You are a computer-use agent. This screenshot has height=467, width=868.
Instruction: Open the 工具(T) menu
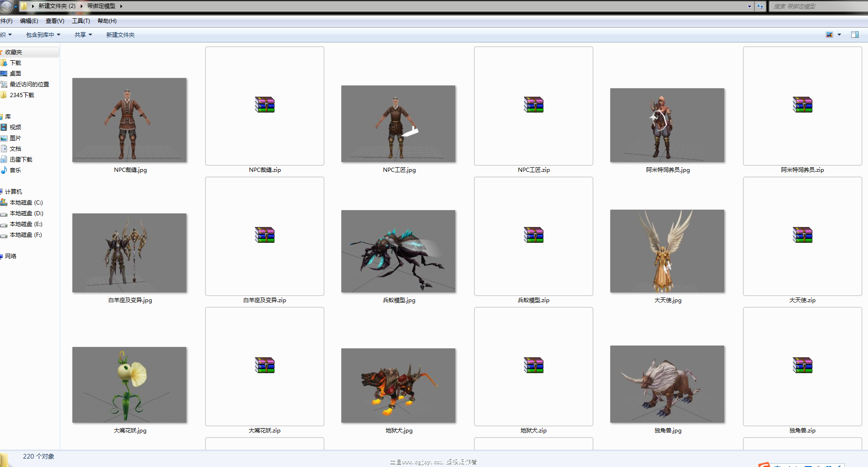[81, 21]
